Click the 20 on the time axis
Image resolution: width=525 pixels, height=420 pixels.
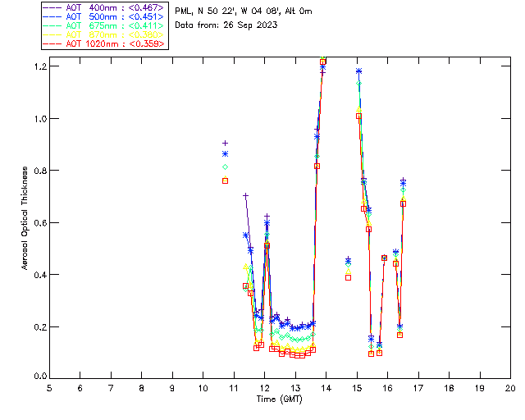pyautogui.click(x=510, y=389)
